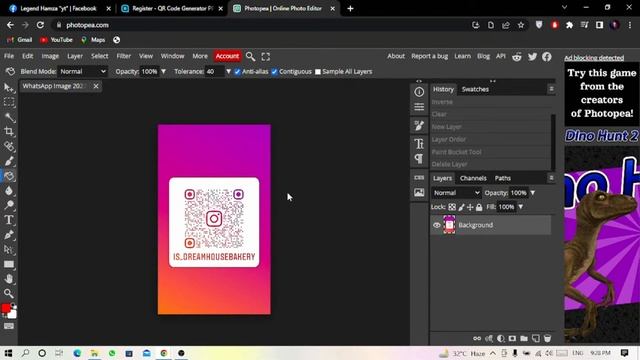This screenshot has height=360, width=640.
Task: Click the New Folder icon in Layers panel
Action: (x=524, y=338)
